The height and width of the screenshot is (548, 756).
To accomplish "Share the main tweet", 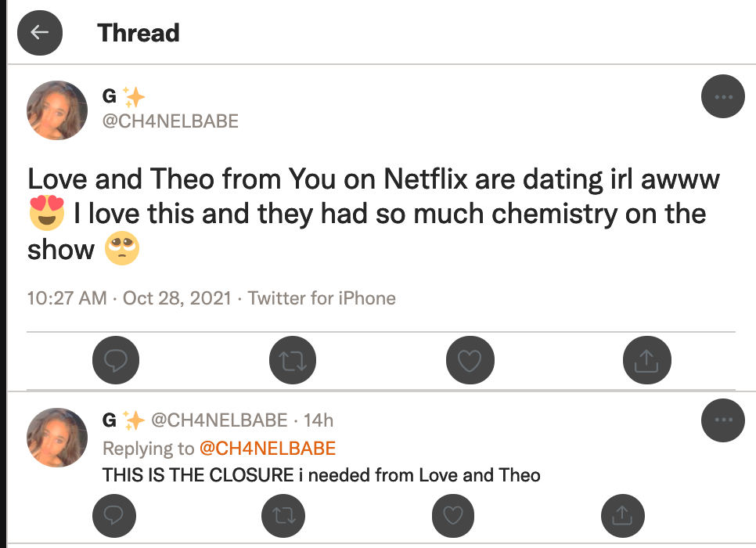I will 646,360.
